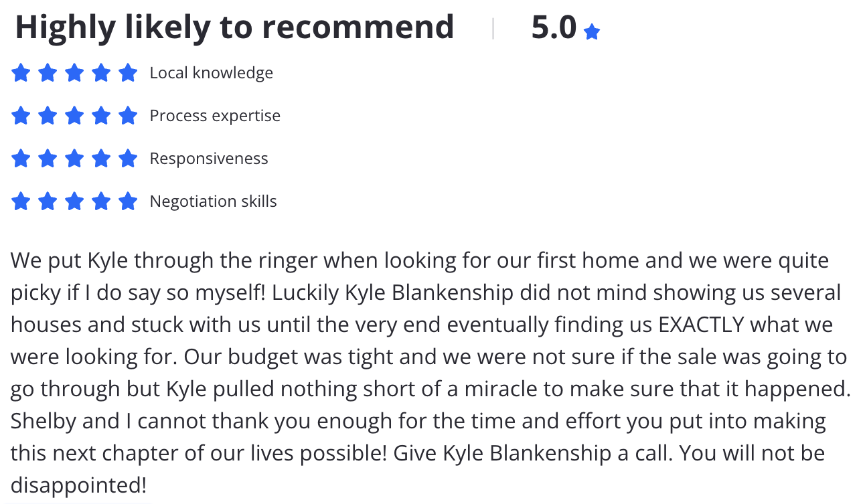Image resolution: width=861 pixels, height=504 pixels.
Task: Click the fifth star of Negotiation skills
Action: click(x=128, y=201)
